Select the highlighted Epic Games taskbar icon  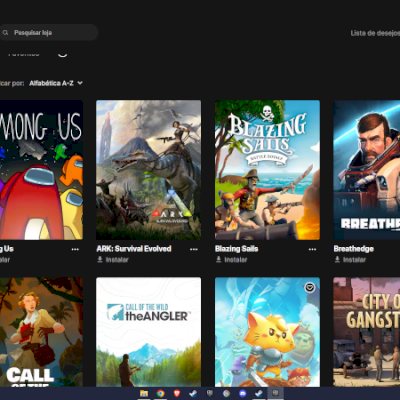[x=275, y=393]
